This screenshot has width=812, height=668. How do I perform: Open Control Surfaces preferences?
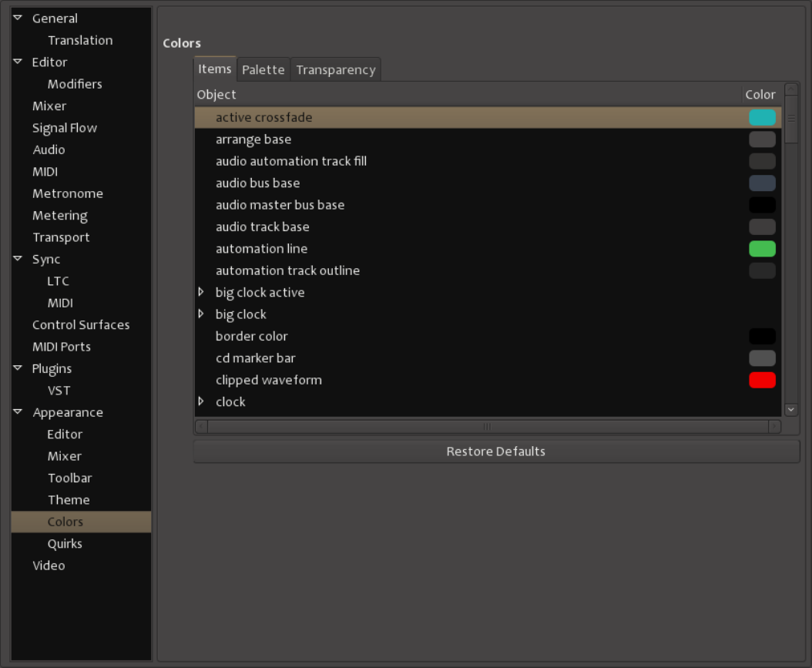pyautogui.click(x=81, y=324)
